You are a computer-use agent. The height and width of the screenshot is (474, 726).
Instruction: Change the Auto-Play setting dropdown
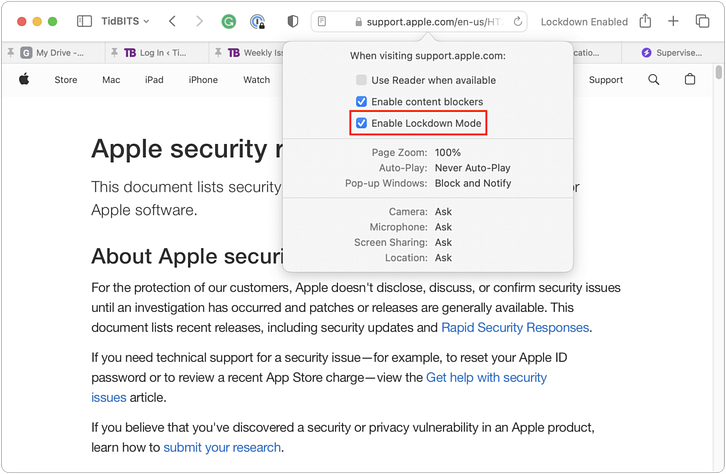tap(472, 168)
